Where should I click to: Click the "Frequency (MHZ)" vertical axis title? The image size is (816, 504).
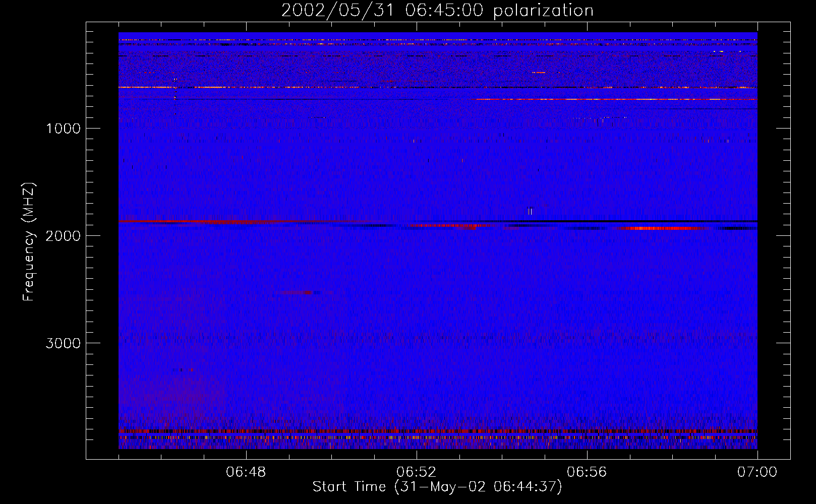point(29,242)
